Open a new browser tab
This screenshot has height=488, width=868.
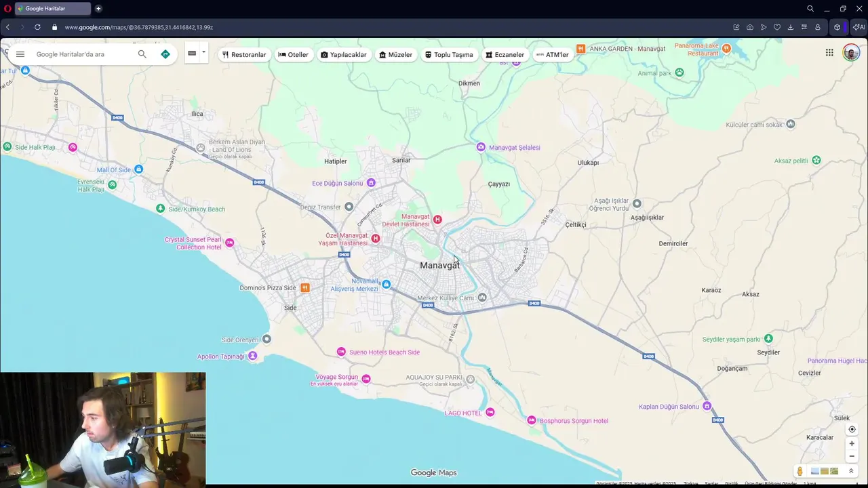tap(98, 9)
